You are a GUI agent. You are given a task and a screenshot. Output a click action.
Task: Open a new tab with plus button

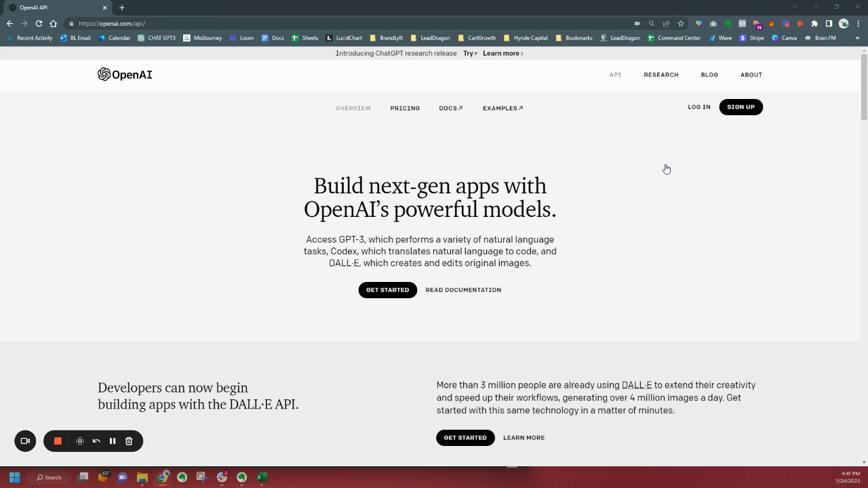[122, 7]
